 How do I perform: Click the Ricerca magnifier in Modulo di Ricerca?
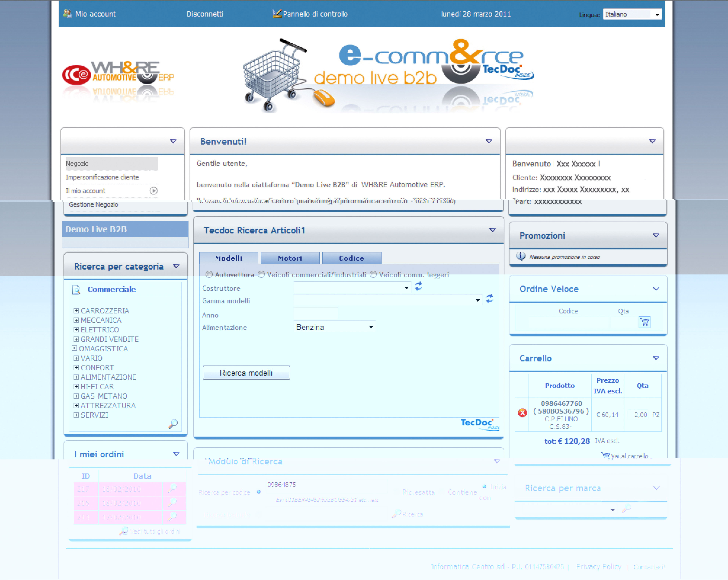coord(397,514)
